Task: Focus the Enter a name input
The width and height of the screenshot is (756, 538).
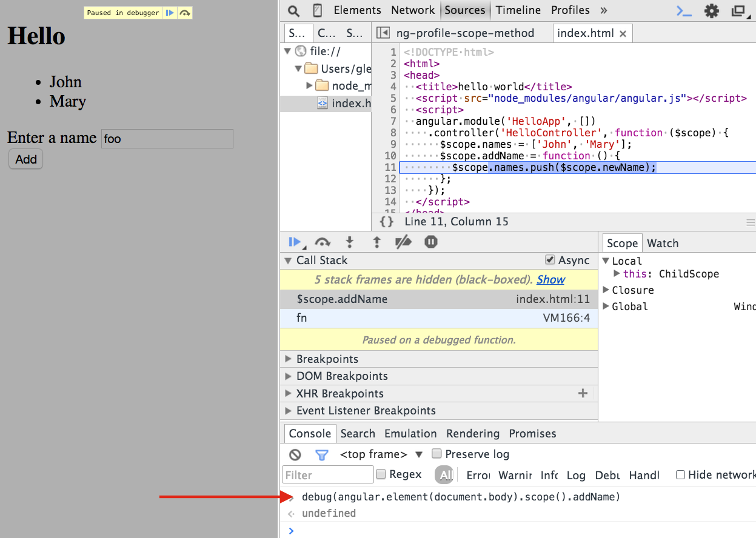Action: click(167, 139)
